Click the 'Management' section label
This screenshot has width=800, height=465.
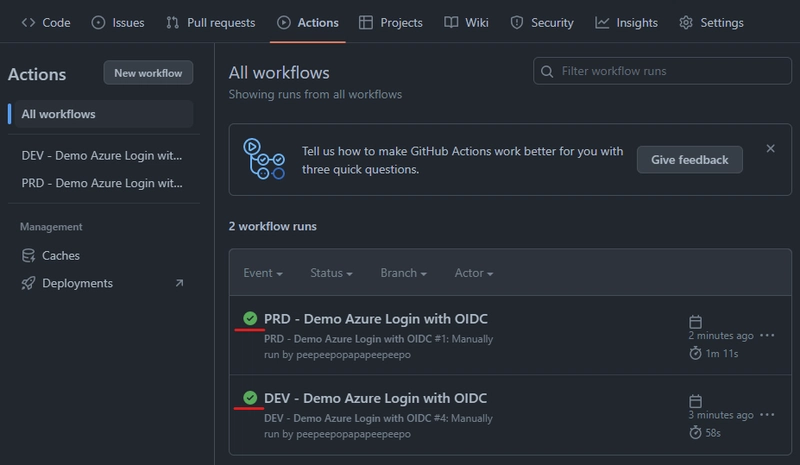click(51, 227)
